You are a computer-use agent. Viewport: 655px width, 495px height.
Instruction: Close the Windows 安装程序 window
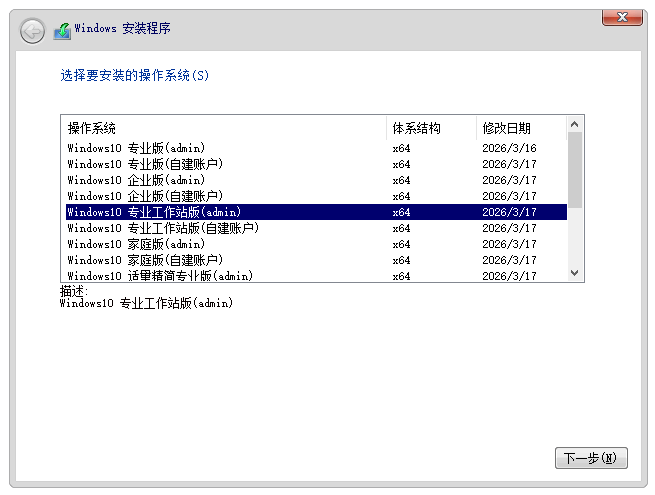[622, 17]
